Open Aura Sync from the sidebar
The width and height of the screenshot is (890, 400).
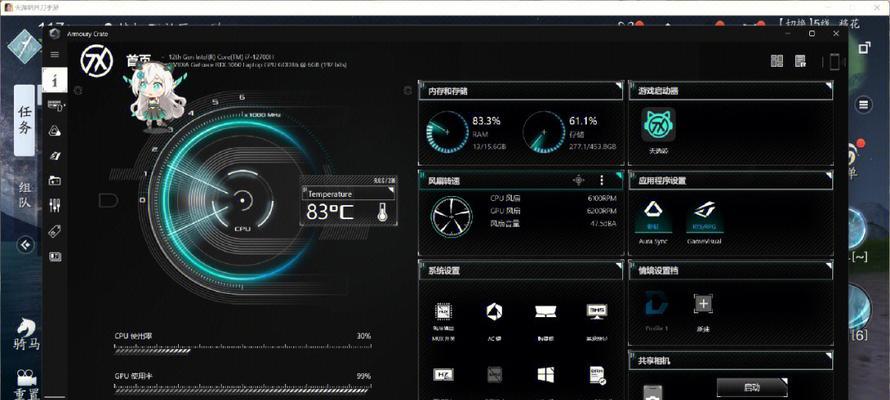[x=55, y=131]
